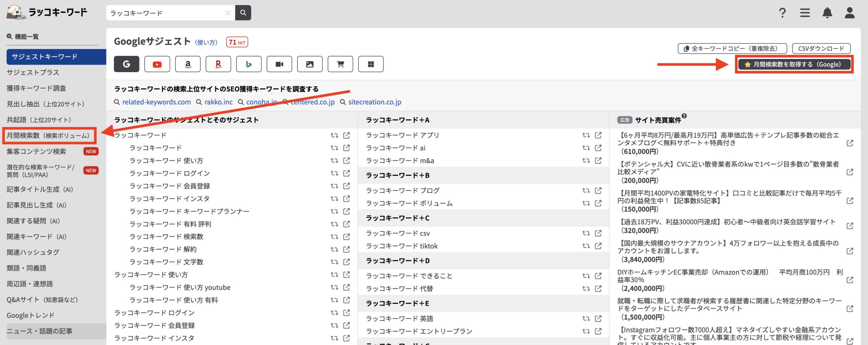Open 類語・同義語 in sidebar

pyautogui.click(x=26, y=268)
